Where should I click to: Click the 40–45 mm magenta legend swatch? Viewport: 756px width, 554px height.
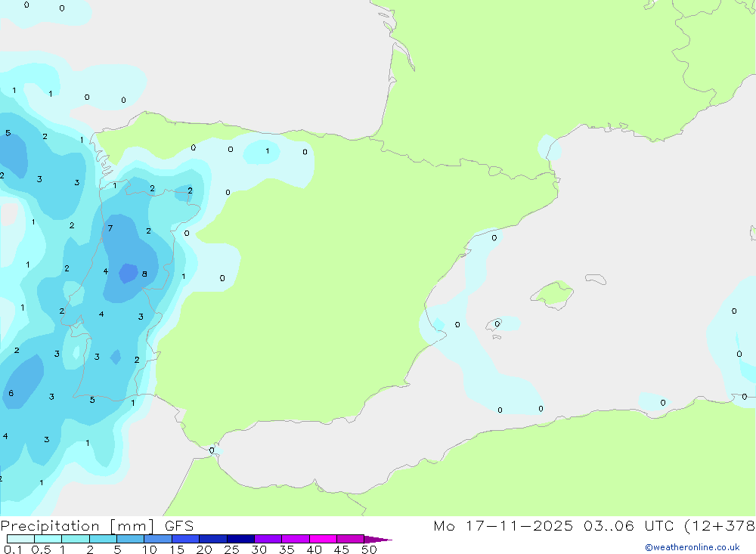[323, 539]
